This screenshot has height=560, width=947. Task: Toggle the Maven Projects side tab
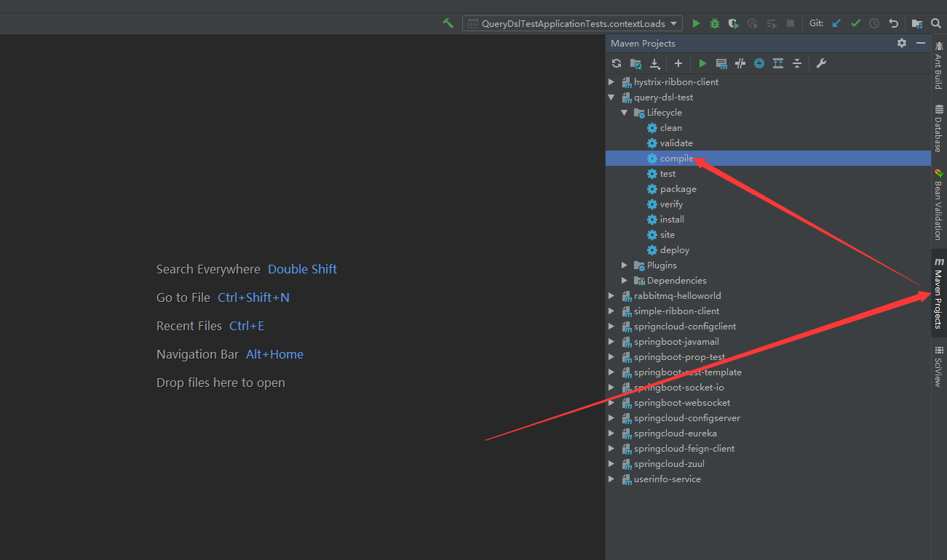click(939, 293)
